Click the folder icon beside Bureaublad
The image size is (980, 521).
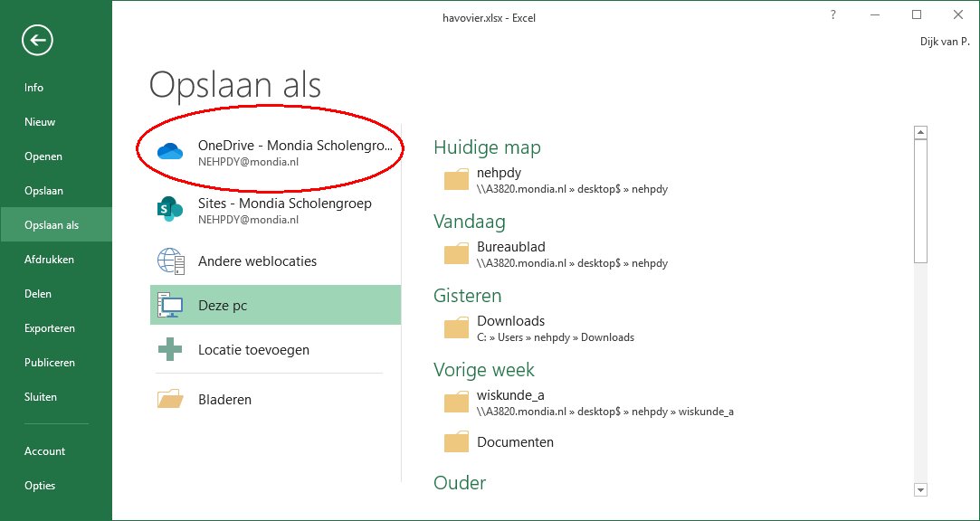click(x=456, y=253)
